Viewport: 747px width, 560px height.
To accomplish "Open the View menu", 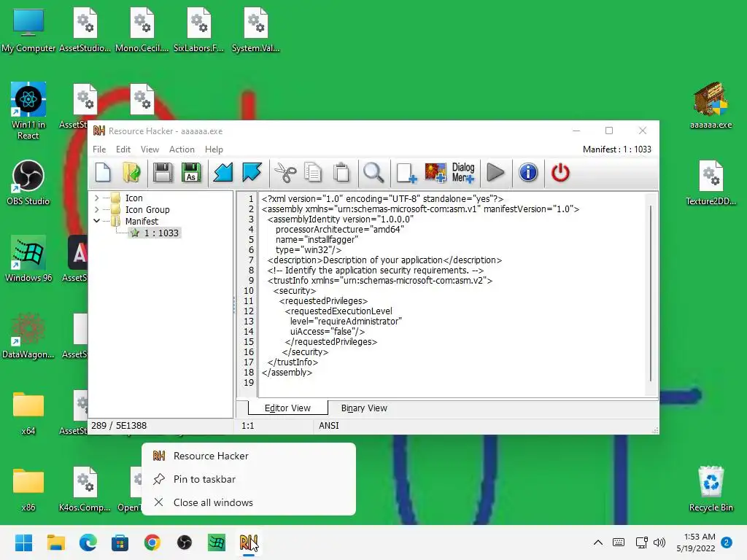I will click(x=150, y=149).
